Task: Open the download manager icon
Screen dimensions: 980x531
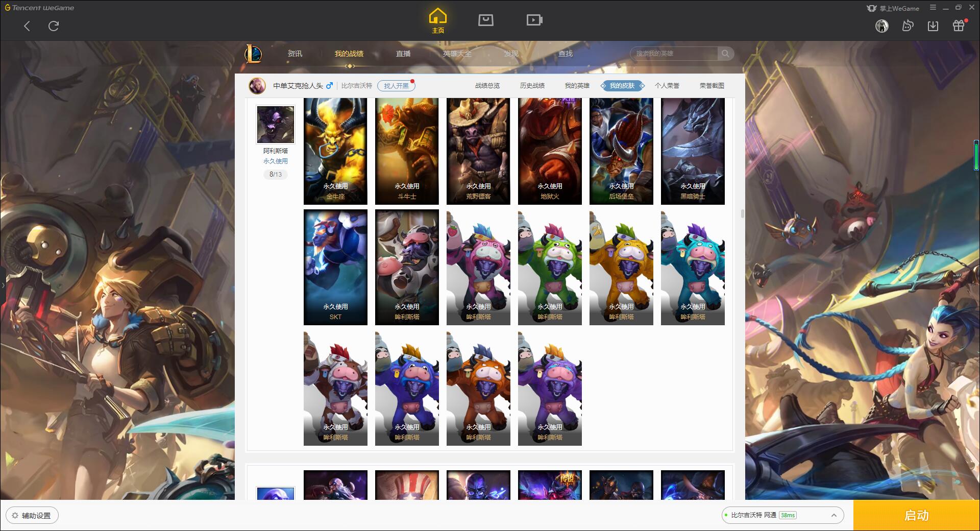Action: (933, 26)
